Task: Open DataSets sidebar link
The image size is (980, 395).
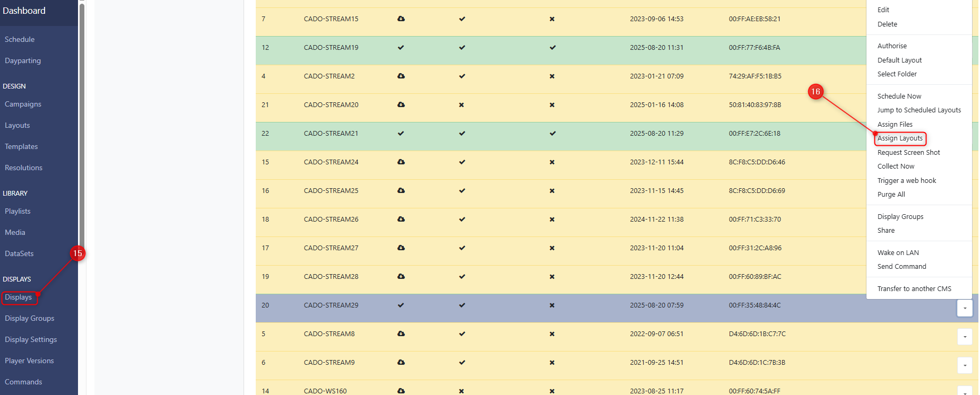Action: pyautogui.click(x=19, y=253)
